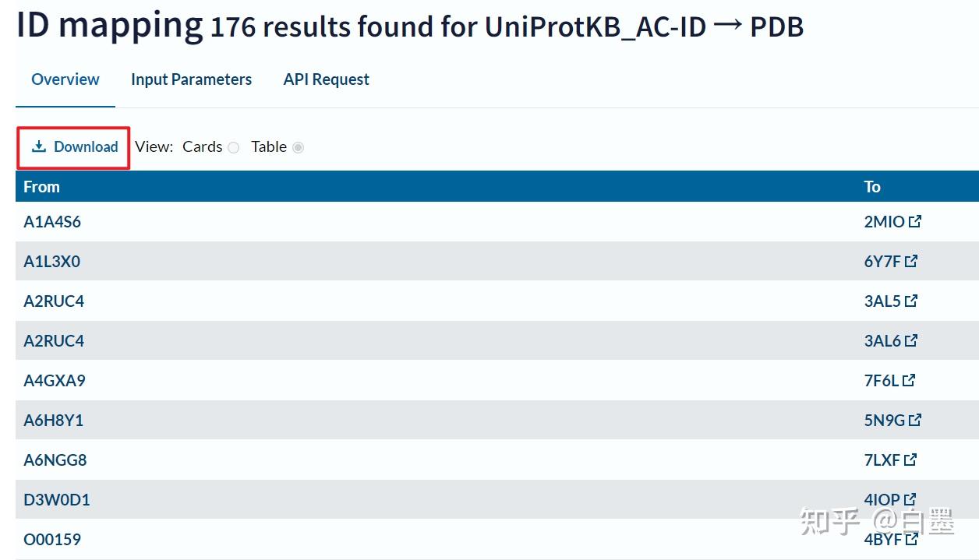Click the O00159 entry link

pos(51,538)
